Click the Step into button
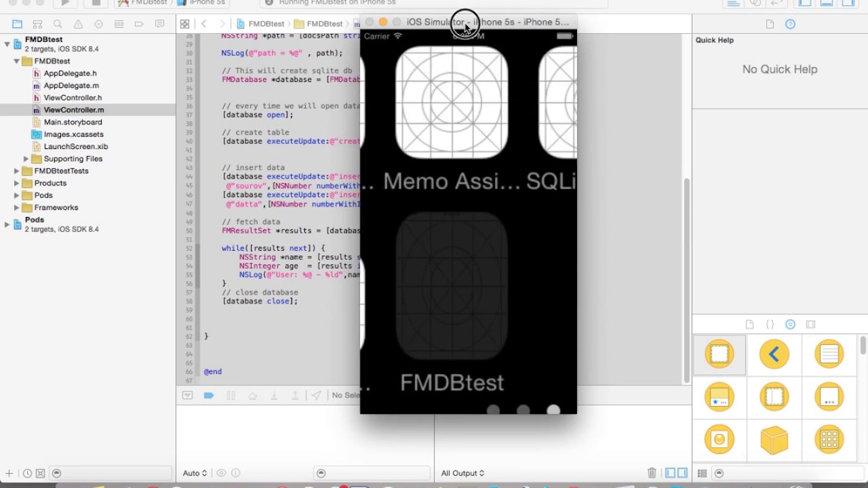The image size is (868, 488). 274,395
